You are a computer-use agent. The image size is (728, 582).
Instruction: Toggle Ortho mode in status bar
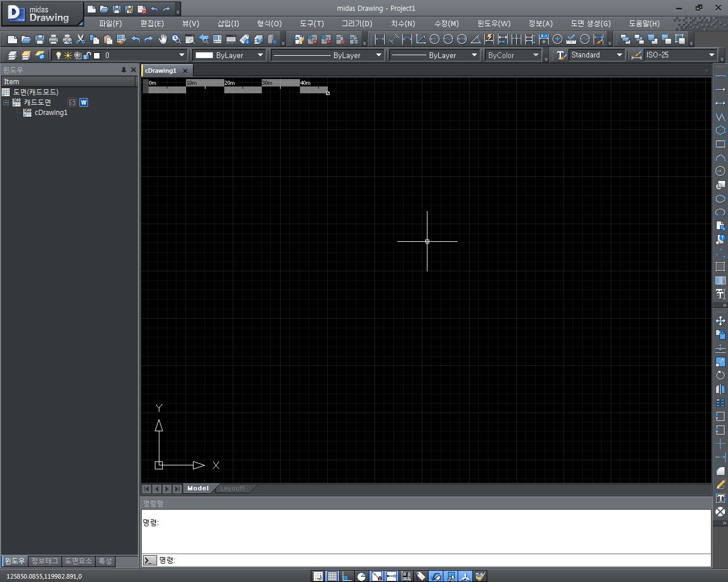[x=347, y=576]
